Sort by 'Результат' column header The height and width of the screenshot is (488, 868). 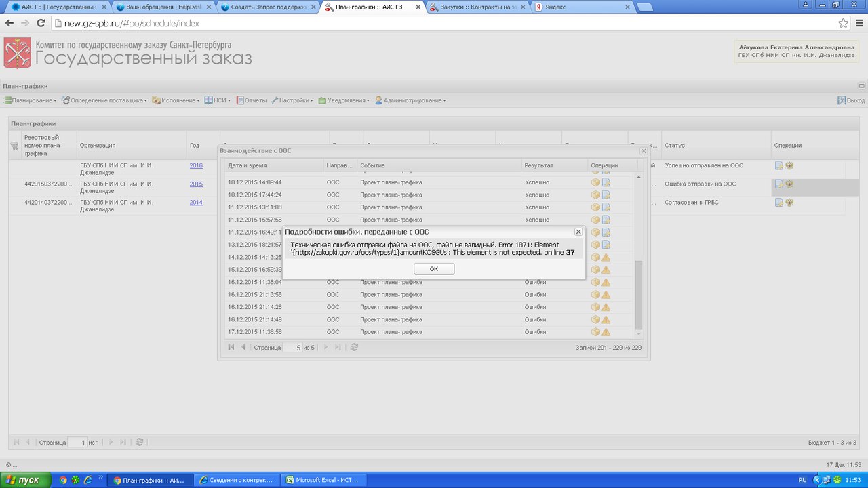click(x=555, y=165)
